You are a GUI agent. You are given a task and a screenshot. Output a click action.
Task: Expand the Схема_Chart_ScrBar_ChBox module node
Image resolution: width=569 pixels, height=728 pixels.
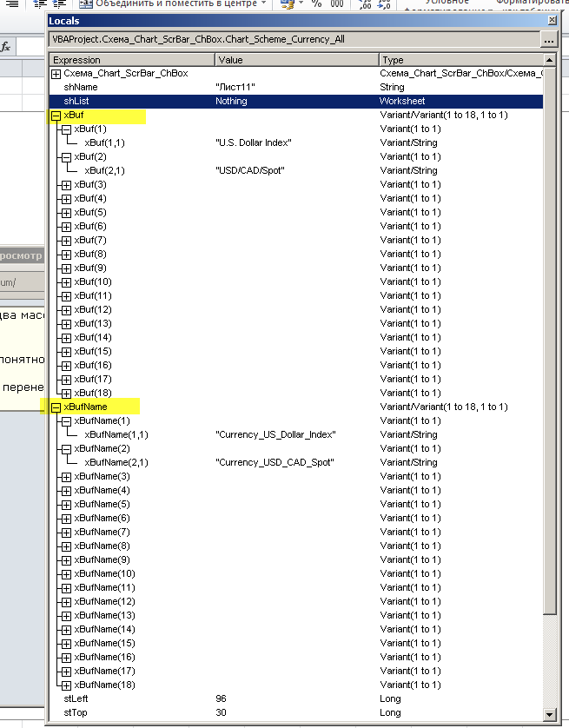tap(56, 74)
